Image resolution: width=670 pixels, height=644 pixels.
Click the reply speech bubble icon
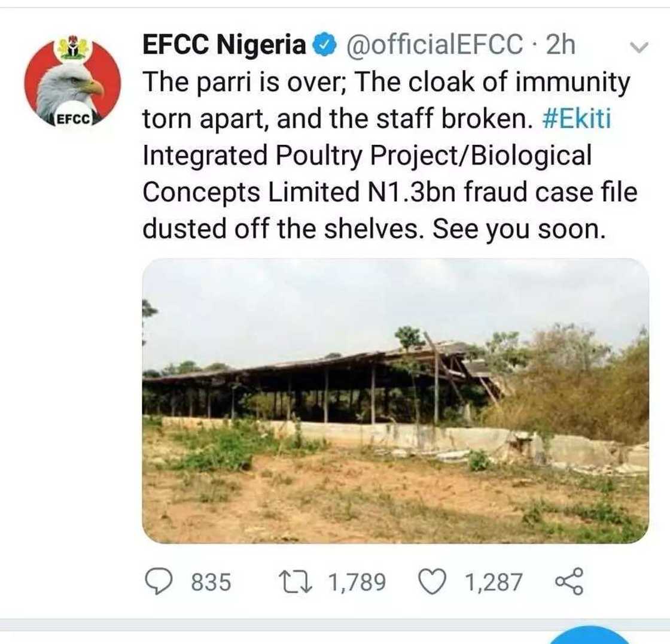coord(158,581)
